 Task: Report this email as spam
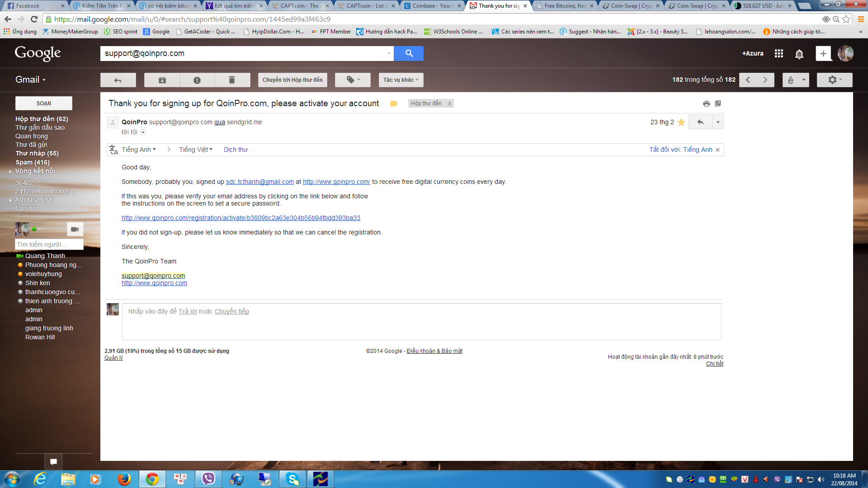197,80
